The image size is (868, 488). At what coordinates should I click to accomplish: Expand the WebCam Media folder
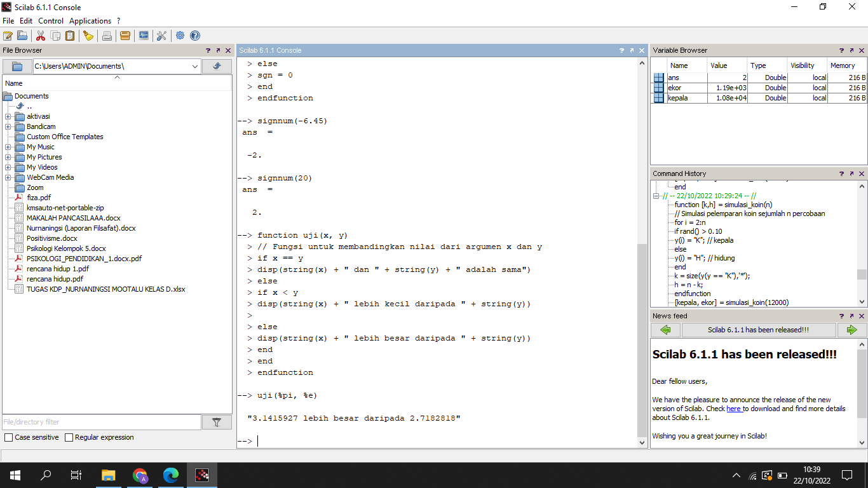click(8, 177)
